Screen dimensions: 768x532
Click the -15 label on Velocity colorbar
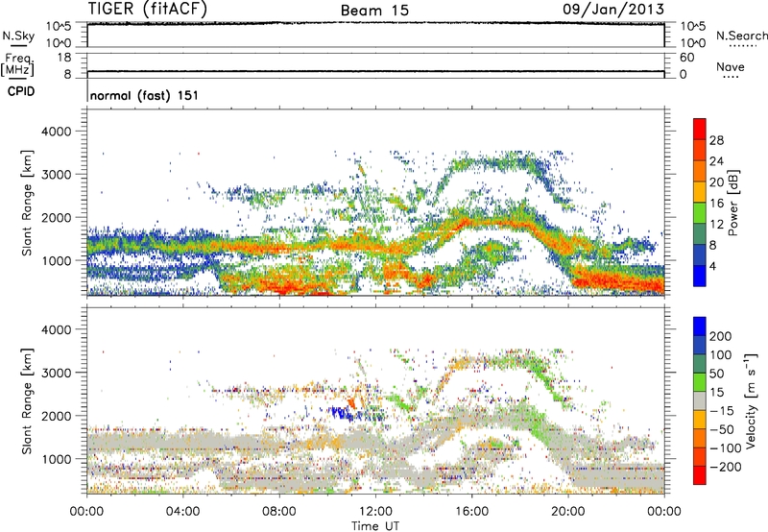pos(722,411)
